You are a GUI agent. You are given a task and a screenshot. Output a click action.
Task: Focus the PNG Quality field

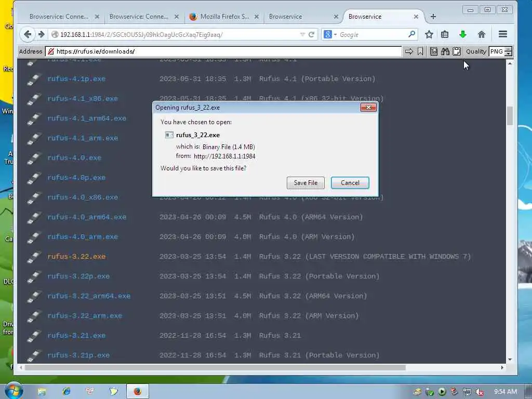pyautogui.click(x=497, y=51)
